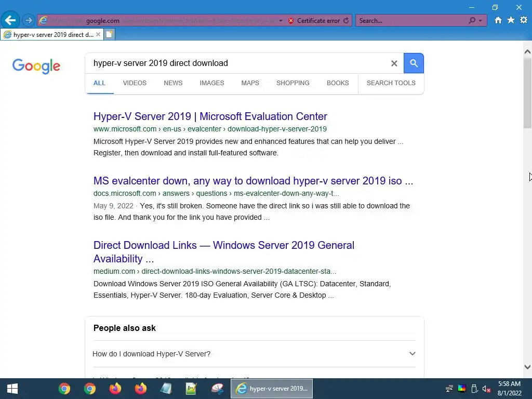Open the Snipping Tool taskbar icon

point(217,389)
